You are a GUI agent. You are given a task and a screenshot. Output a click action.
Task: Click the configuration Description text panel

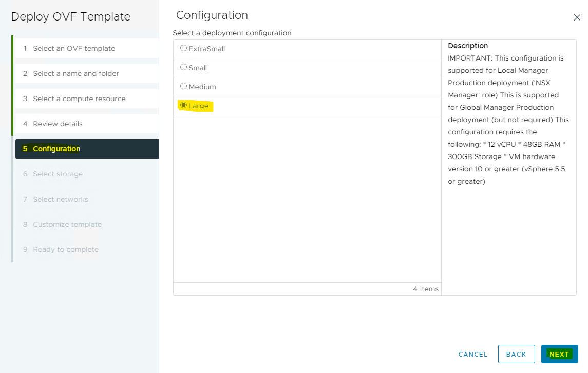click(508, 119)
